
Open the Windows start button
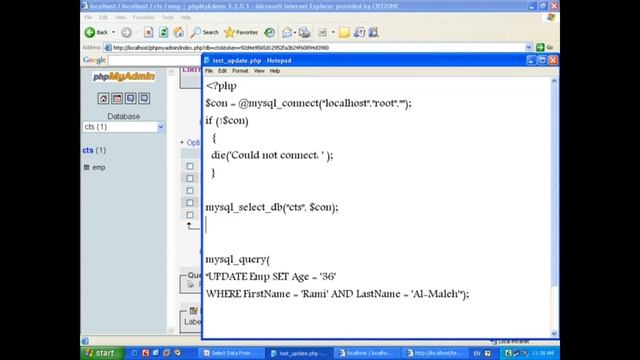click(x=102, y=353)
